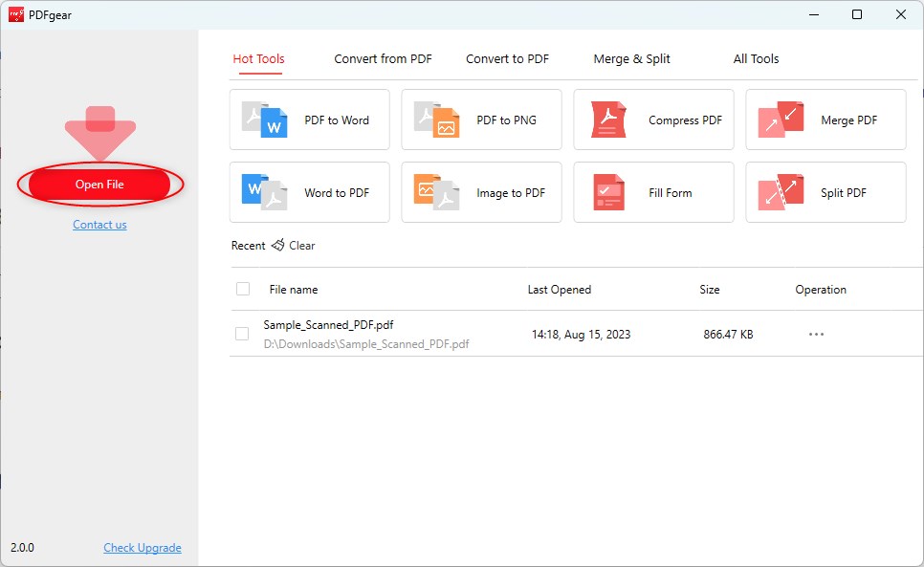The height and width of the screenshot is (567, 924).
Task: Switch to the Hot Tools tab
Action: pos(258,59)
